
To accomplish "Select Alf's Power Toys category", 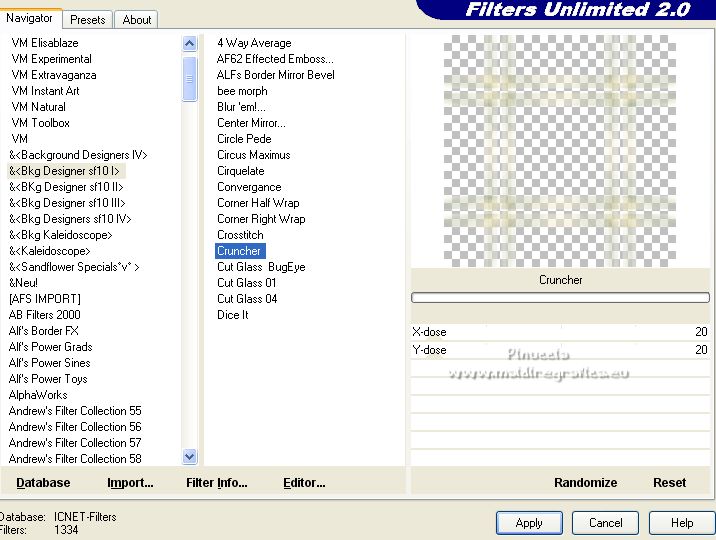I will [x=48, y=378].
